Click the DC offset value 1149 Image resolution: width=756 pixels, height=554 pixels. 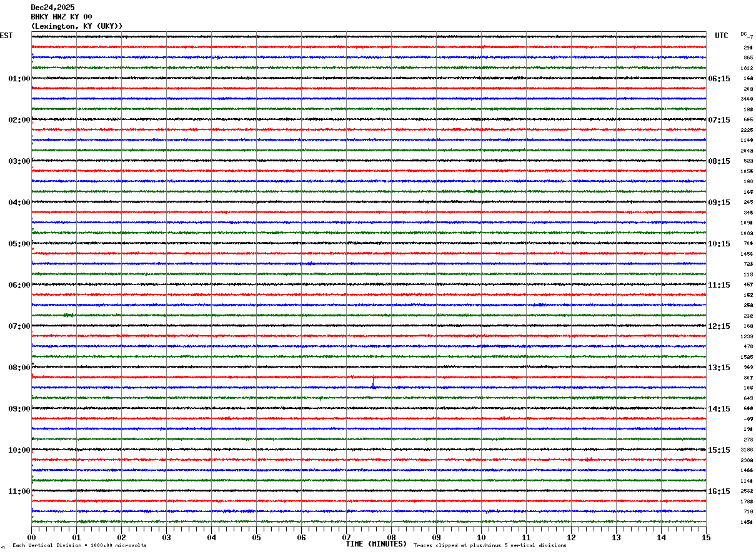click(x=747, y=141)
